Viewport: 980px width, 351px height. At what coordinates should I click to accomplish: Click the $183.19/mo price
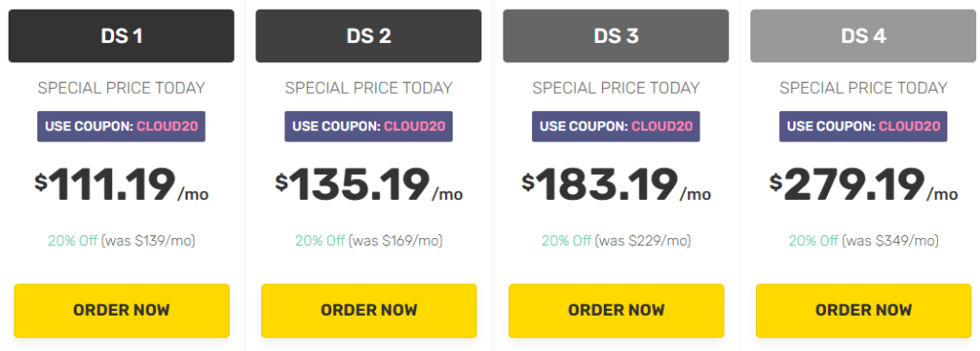616,186
